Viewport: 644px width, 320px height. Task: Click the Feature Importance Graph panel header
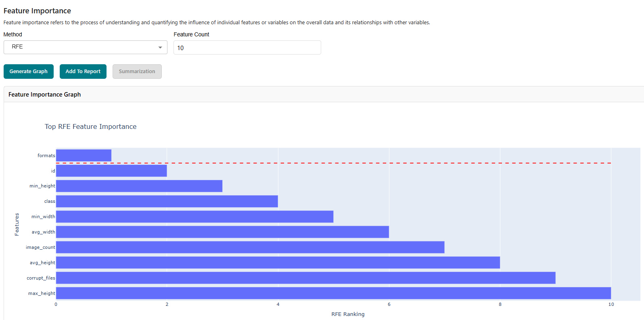point(44,94)
